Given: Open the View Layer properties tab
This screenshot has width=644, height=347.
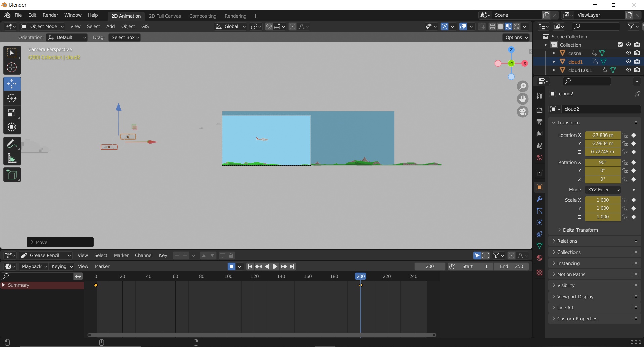Looking at the screenshot, I should pyautogui.click(x=539, y=134).
